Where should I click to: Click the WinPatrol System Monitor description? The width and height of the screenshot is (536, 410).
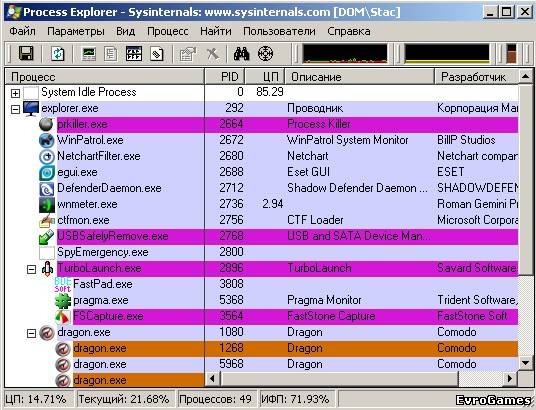(x=348, y=140)
